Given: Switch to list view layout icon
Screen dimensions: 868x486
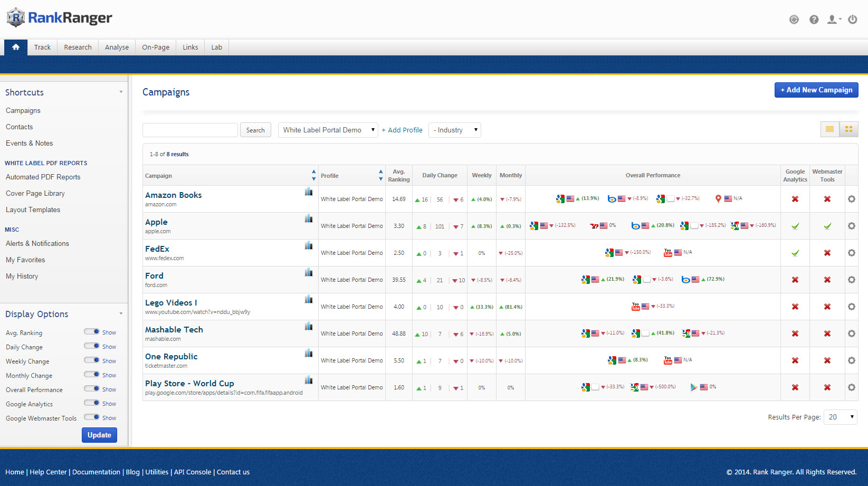Looking at the screenshot, I should 829,129.
